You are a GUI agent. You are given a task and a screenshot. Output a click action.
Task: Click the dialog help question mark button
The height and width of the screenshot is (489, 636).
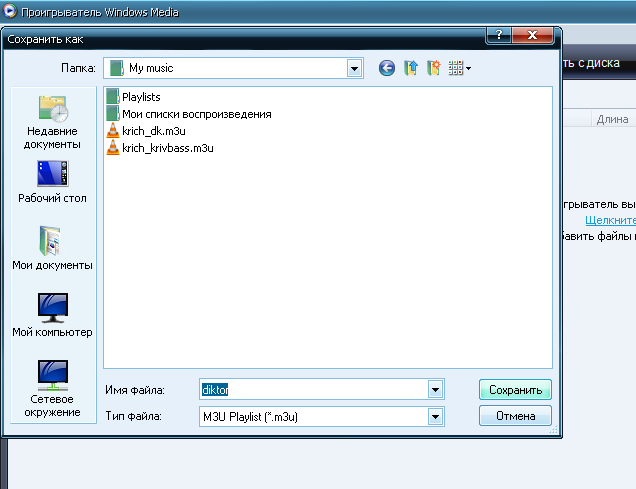[498, 35]
